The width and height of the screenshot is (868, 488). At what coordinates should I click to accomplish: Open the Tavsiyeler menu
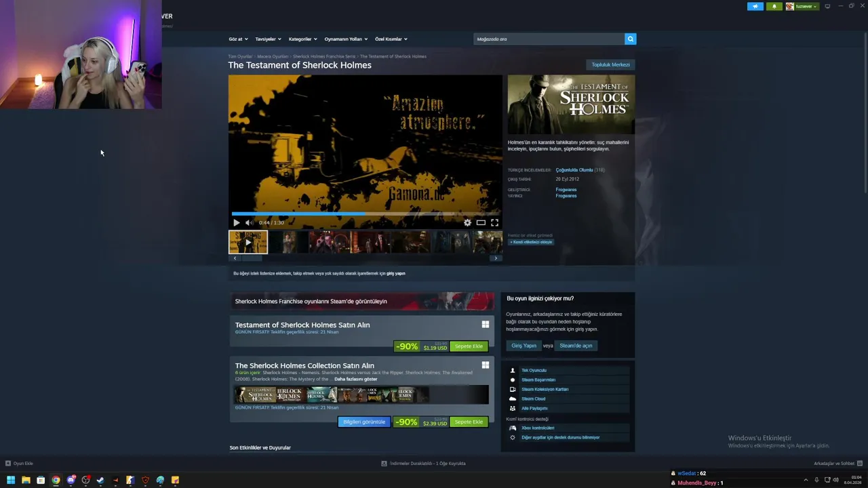tap(268, 39)
